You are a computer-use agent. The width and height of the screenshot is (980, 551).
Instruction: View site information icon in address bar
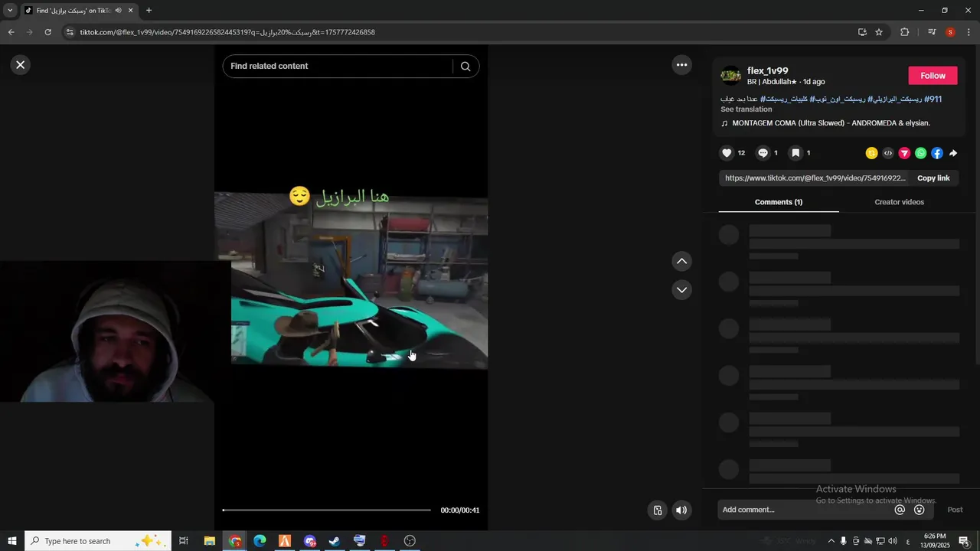tap(70, 32)
